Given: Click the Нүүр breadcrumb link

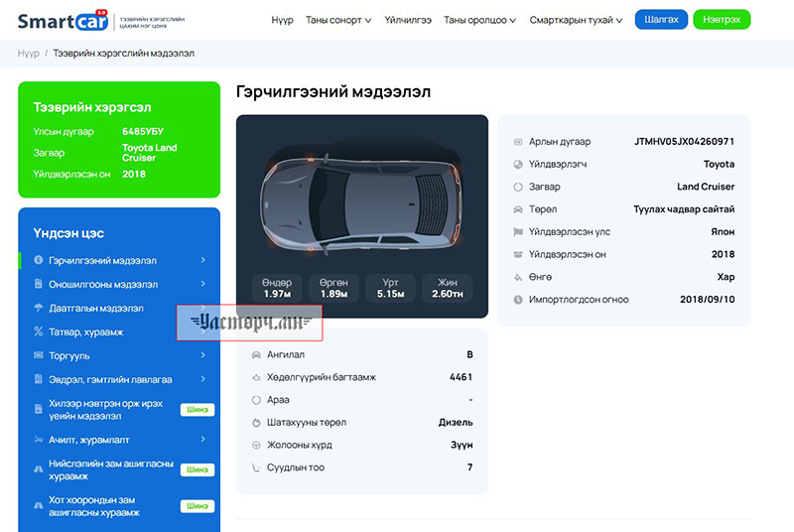Looking at the screenshot, I should pyautogui.click(x=28, y=53).
